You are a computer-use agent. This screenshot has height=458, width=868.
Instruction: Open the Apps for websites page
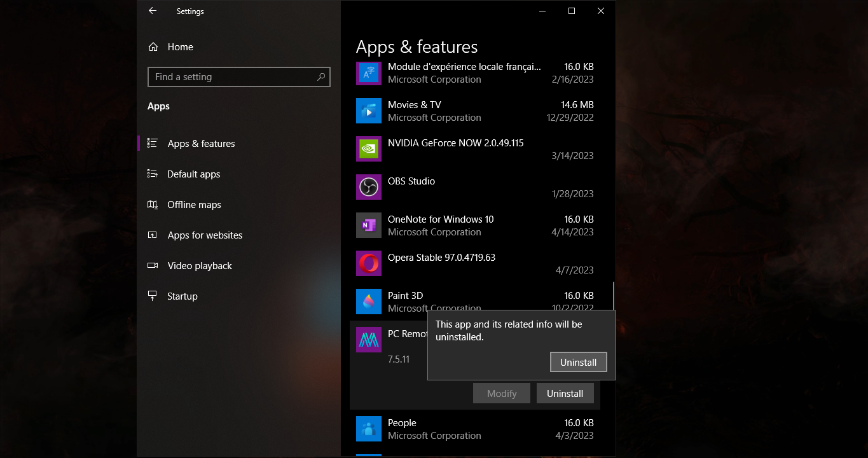(239, 235)
